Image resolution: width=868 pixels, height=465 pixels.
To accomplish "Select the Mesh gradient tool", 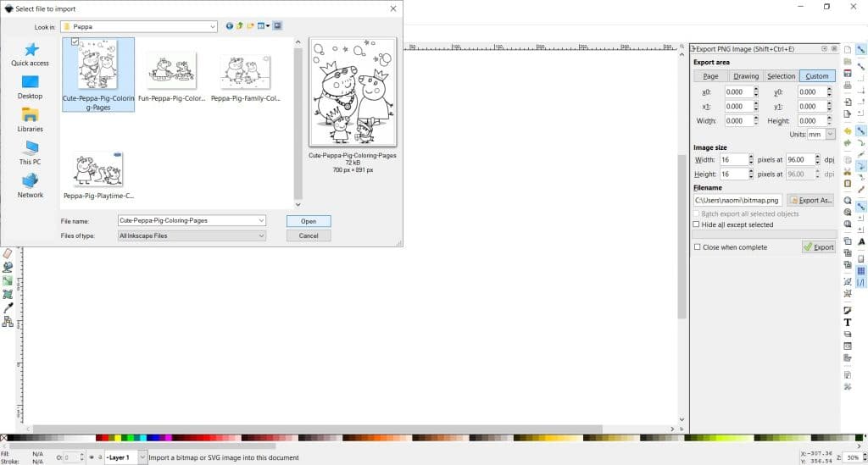I will (x=7, y=295).
